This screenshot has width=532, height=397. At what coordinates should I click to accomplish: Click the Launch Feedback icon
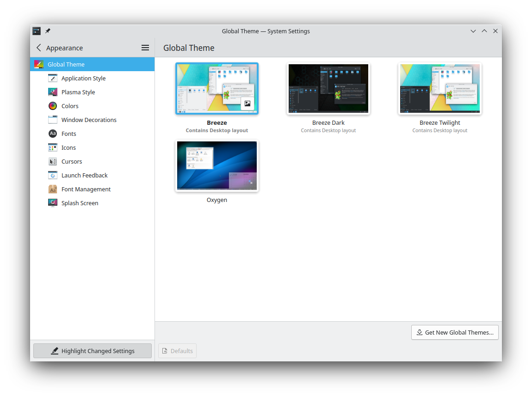(x=53, y=175)
